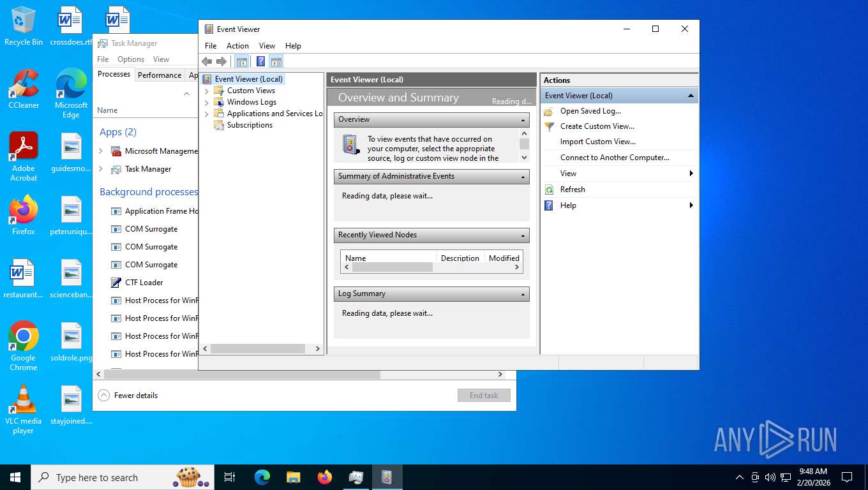Open the Action menu in Event Viewer
Viewport: 868px width, 490px height.
237,46
